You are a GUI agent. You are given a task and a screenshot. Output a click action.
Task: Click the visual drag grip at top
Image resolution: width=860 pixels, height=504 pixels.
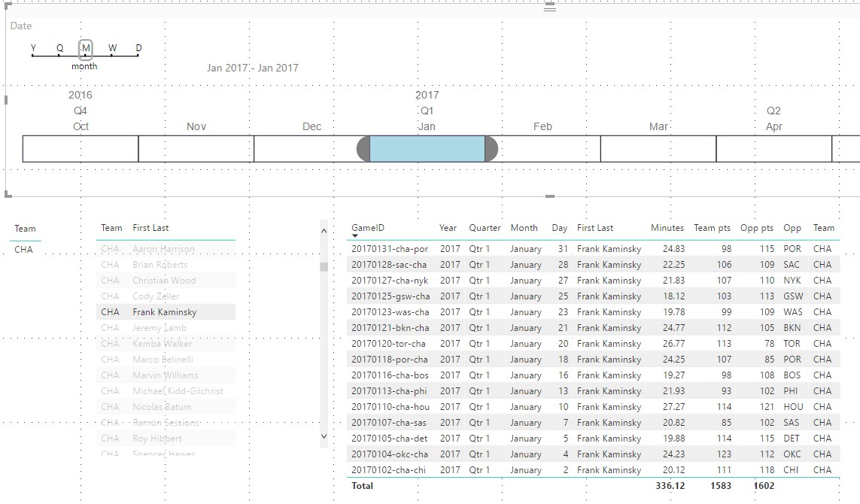coord(549,8)
